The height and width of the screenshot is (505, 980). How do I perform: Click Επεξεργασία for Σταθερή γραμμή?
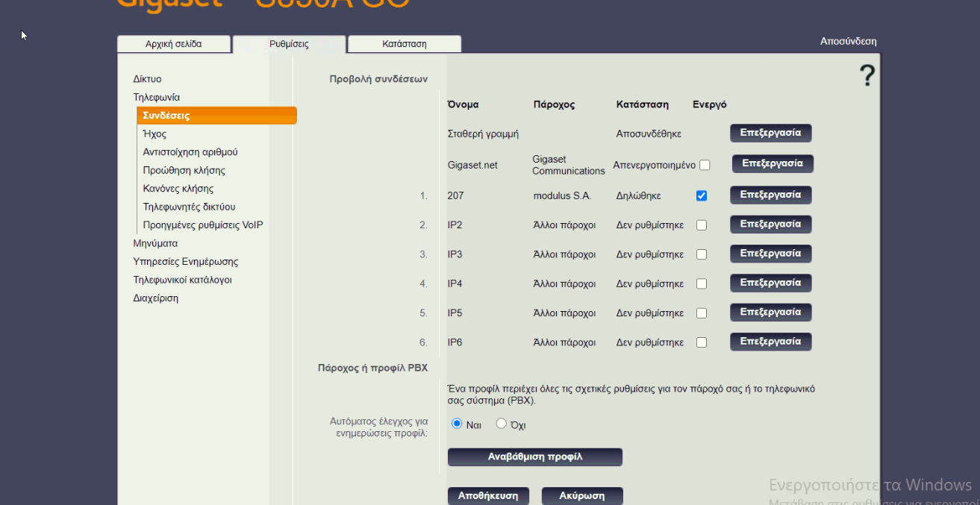click(x=770, y=133)
